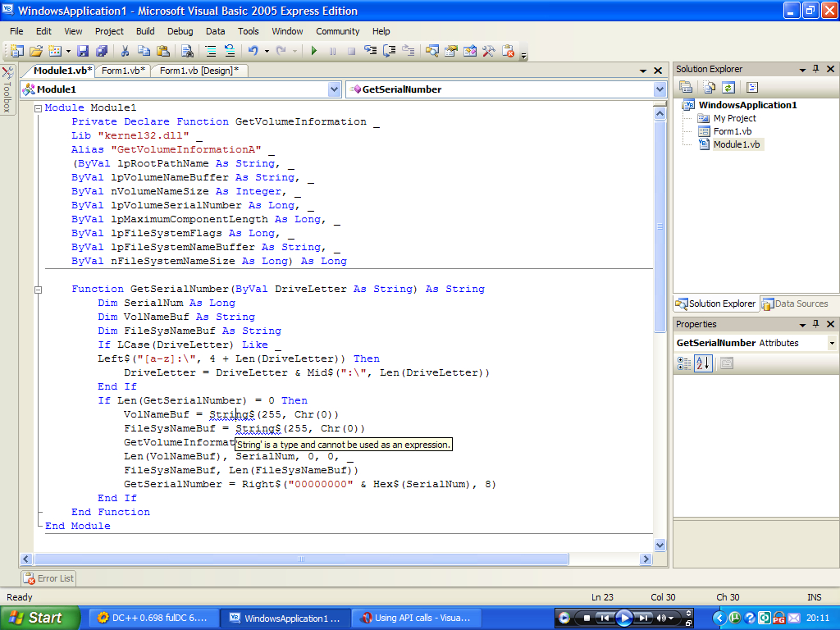Open the active files list dropdown arrow
Image resolution: width=840 pixels, height=630 pixels.
point(643,71)
